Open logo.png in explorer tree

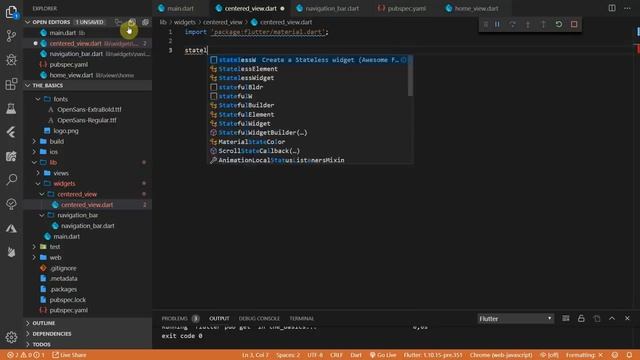[x=66, y=131]
